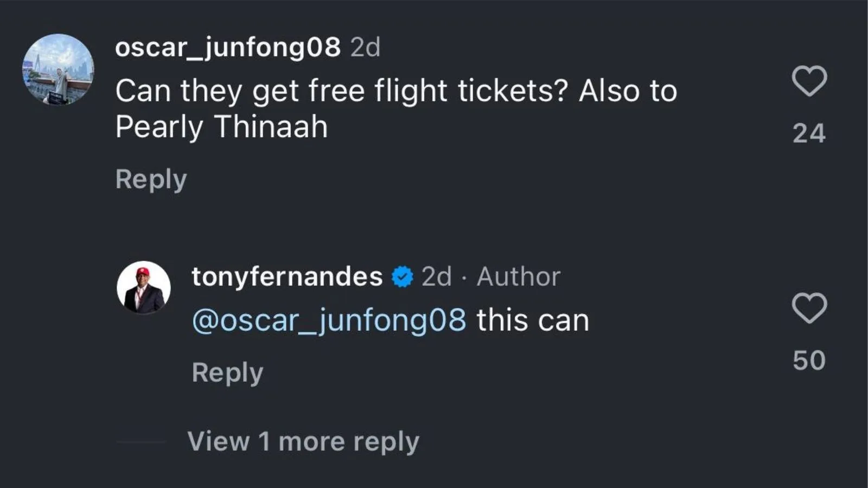Viewport: 868px width, 488px height.
Task: Click the 2d timestamp beside oscar_junfong08
Action: click(x=365, y=48)
